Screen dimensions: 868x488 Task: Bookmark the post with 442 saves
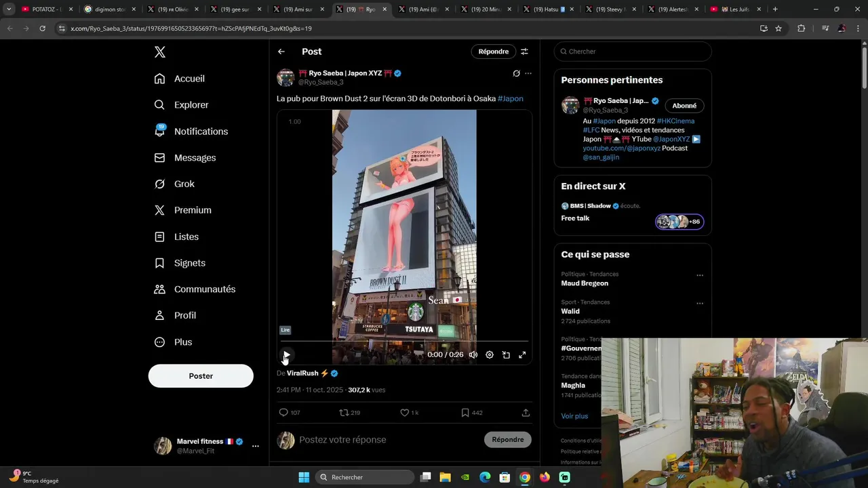[471, 413]
